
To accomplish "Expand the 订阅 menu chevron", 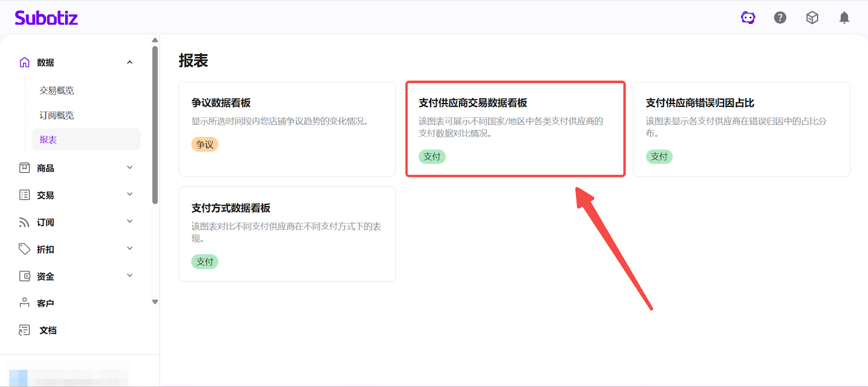I will [x=130, y=221].
